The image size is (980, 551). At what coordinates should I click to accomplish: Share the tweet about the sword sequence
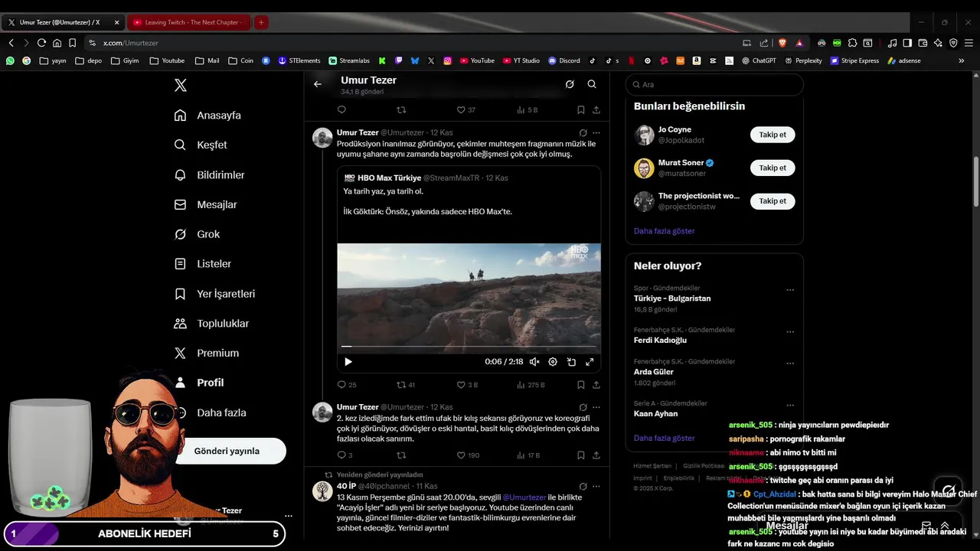(596, 455)
